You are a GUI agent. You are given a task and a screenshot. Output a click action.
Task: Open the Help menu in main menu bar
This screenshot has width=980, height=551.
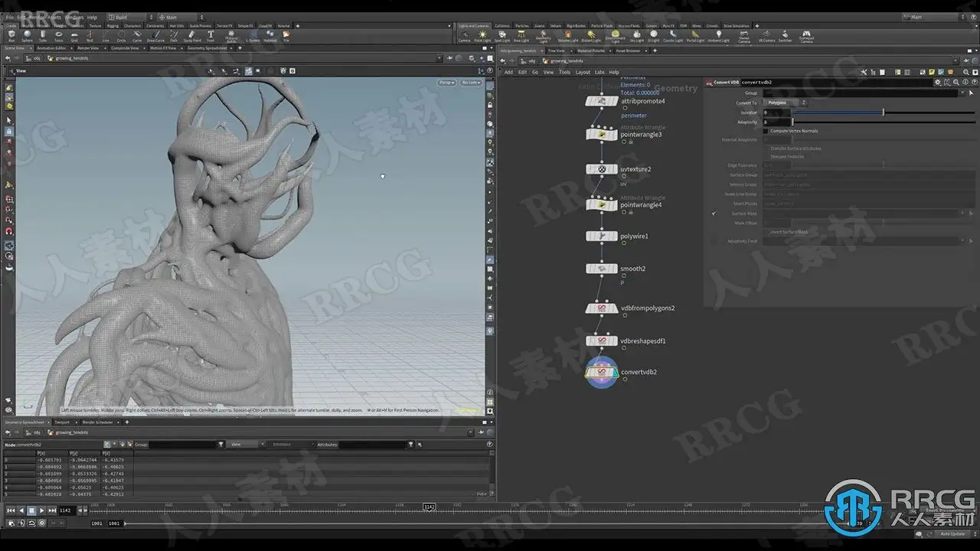click(x=92, y=17)
